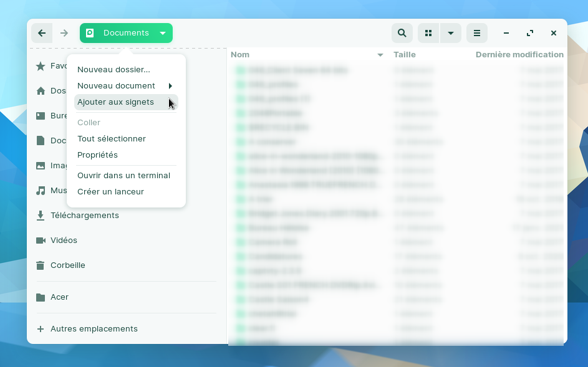Select Ajouter aux signets menu entry
The height and width of the screenshot is (367, 588).
(x=116, y=102)
